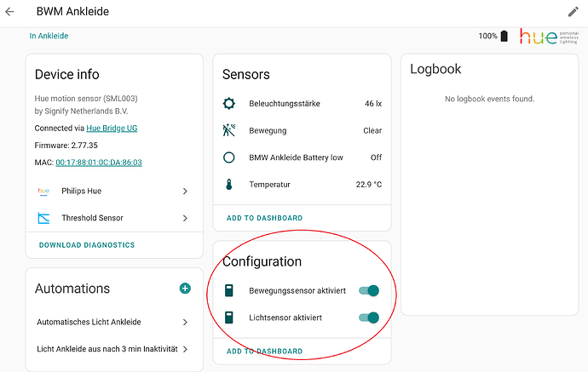588x372 pixels.
Task: Click the Threshold Sensor icon
Action: (x=43, y=218)
